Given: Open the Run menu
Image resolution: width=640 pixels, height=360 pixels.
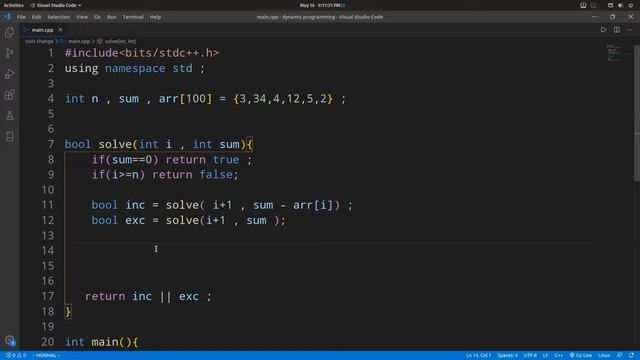Looking at the screenshot, I should click(x=111, y=17).
